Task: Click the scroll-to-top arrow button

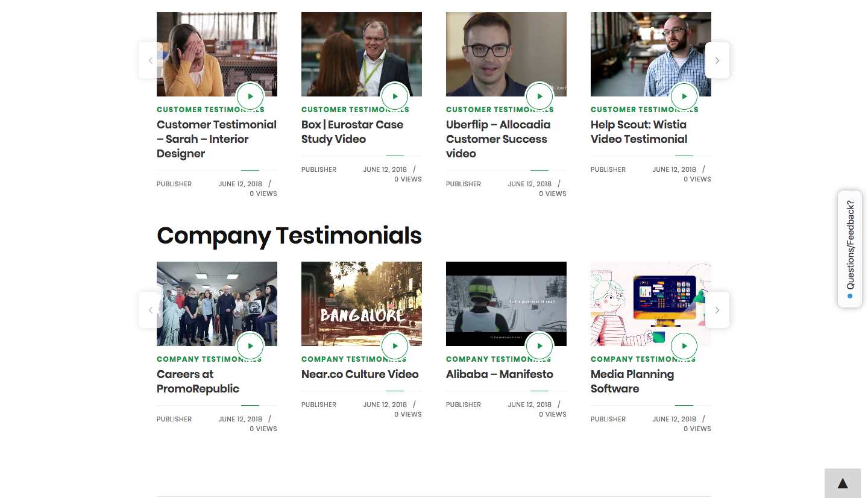Action: point(843,483)
